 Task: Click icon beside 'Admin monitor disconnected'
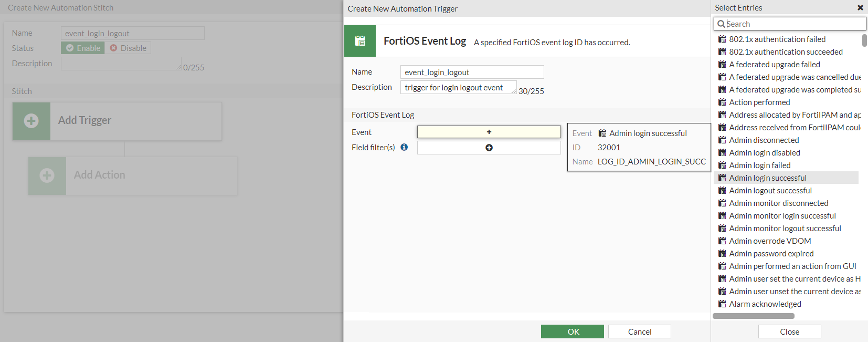click(722, 203)
